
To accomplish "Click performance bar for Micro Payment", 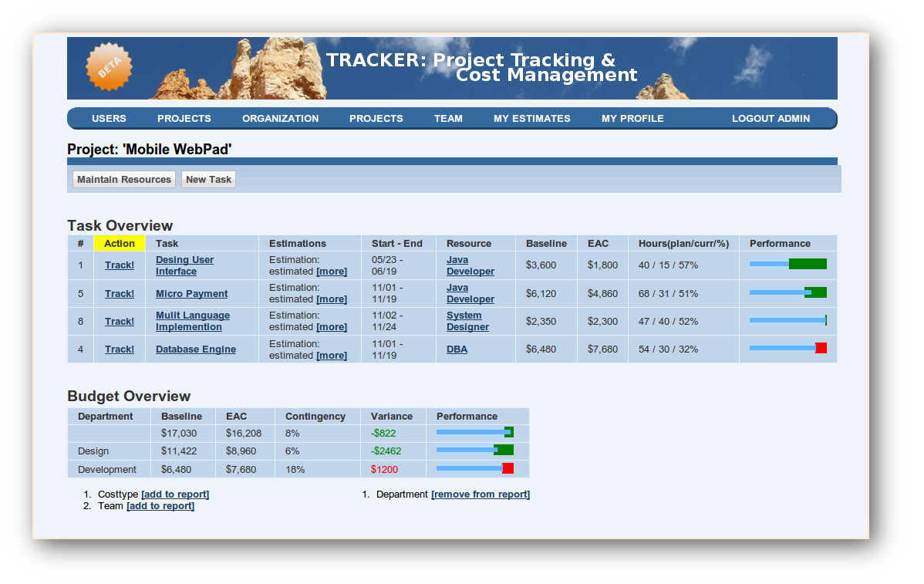I will click(788, 292).
